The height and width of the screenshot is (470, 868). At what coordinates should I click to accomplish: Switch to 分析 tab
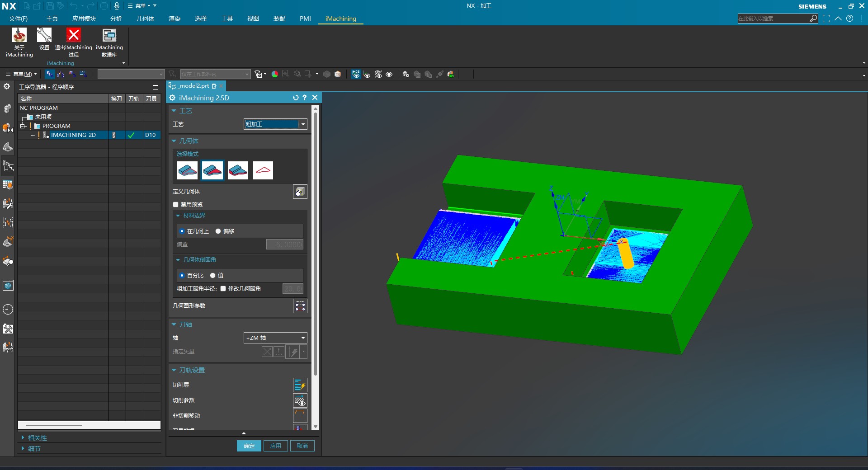[x=116, y=19]
